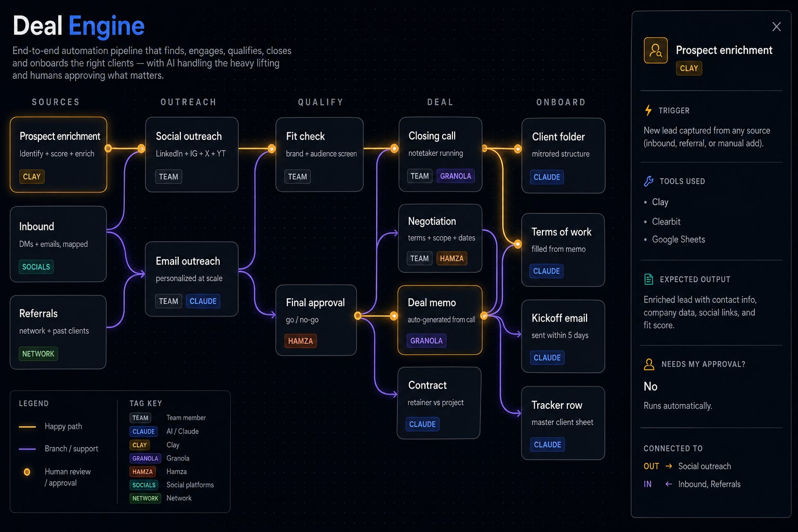Select the Kickoff email node
This screenshot has height=532, width=798.
click(563, 336)
